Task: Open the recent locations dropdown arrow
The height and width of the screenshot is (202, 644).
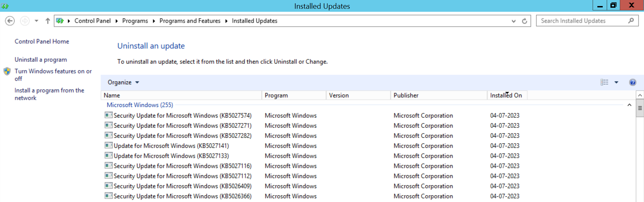Action: [36, 21]
